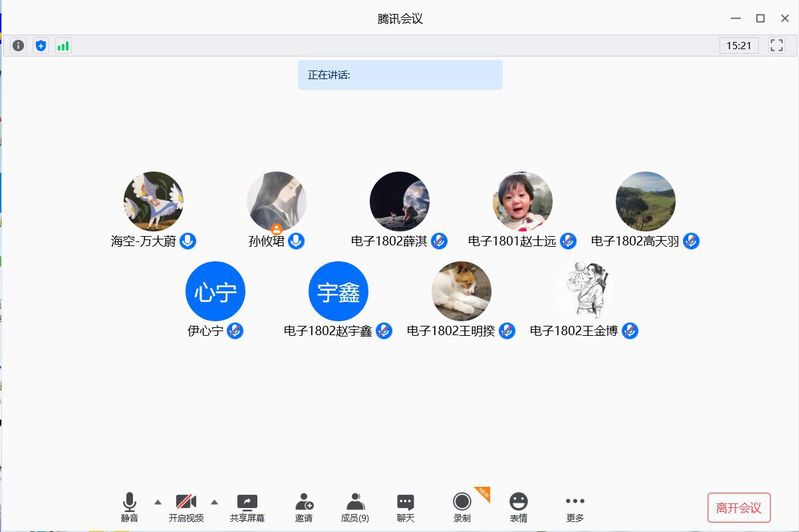The height and width of the screenshot is (532, 799).
Task: Click 电子1802高天羽's landscape avatar
Action: 646,201
